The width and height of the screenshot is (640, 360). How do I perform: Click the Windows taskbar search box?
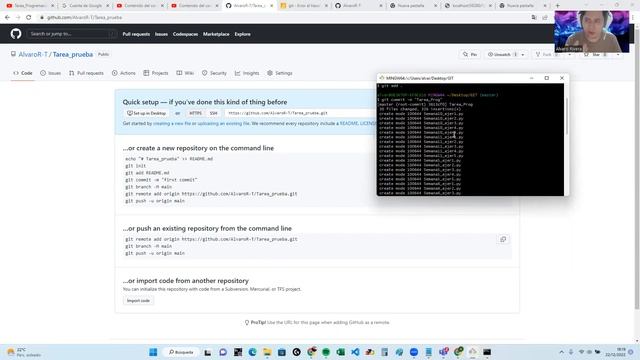coord(181,352)
